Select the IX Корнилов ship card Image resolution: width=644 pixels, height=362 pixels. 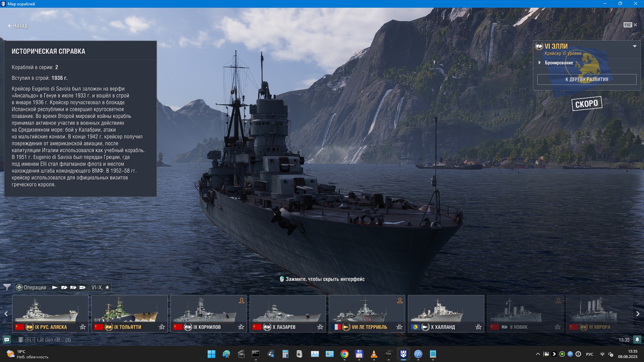click(209, 314)
